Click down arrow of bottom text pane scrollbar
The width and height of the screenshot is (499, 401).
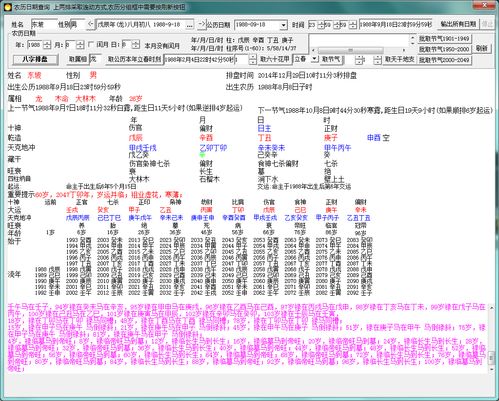[492, 369]
